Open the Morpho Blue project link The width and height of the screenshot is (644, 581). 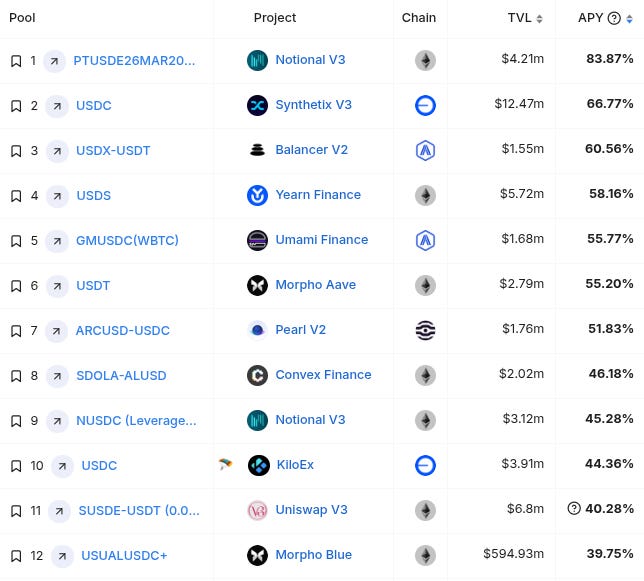[313, 555]
